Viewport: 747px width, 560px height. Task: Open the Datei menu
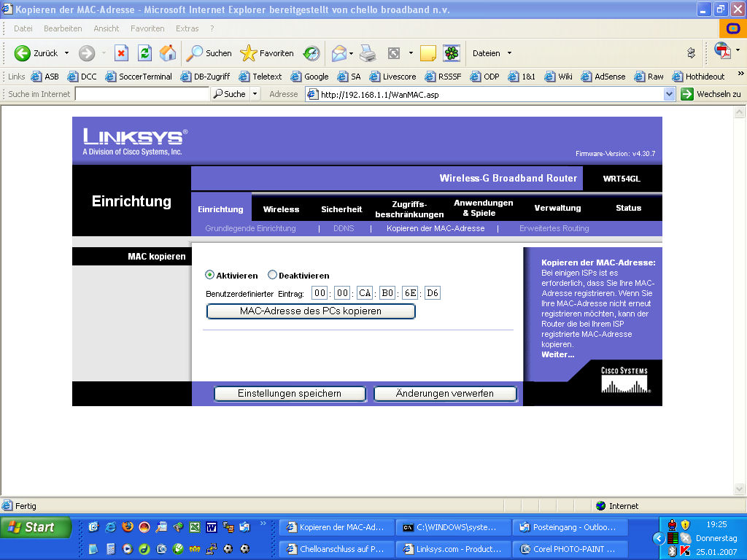tap(23, 28)
